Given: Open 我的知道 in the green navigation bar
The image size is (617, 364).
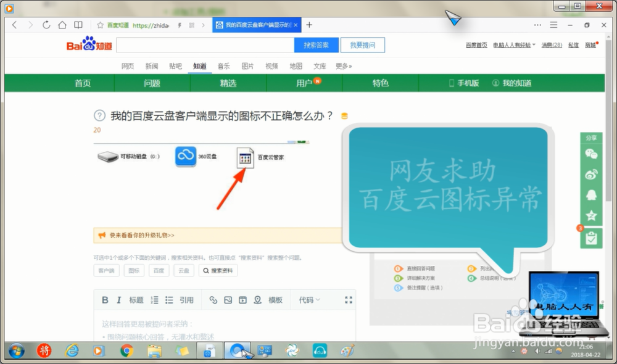Looking at the screenshot, I should coord(512,83).
